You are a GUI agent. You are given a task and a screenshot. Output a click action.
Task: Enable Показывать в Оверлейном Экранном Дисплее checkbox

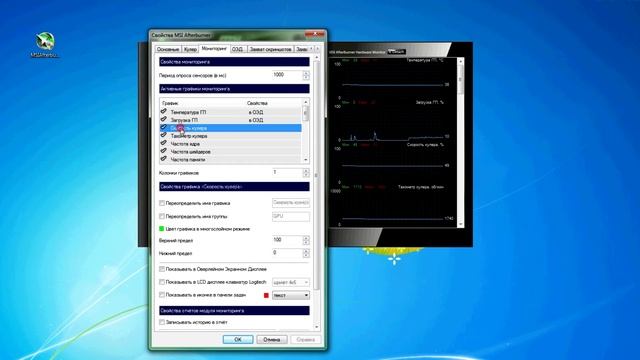[x=162, y=269]
